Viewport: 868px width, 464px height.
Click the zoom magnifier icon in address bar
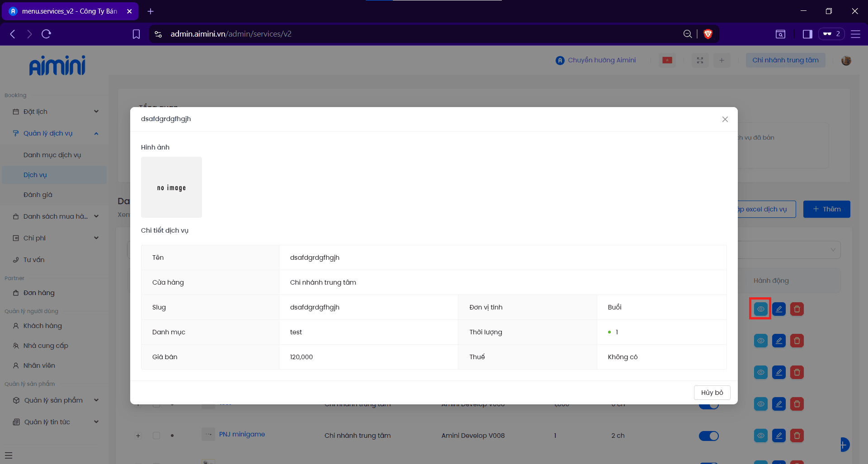point(687,34)
